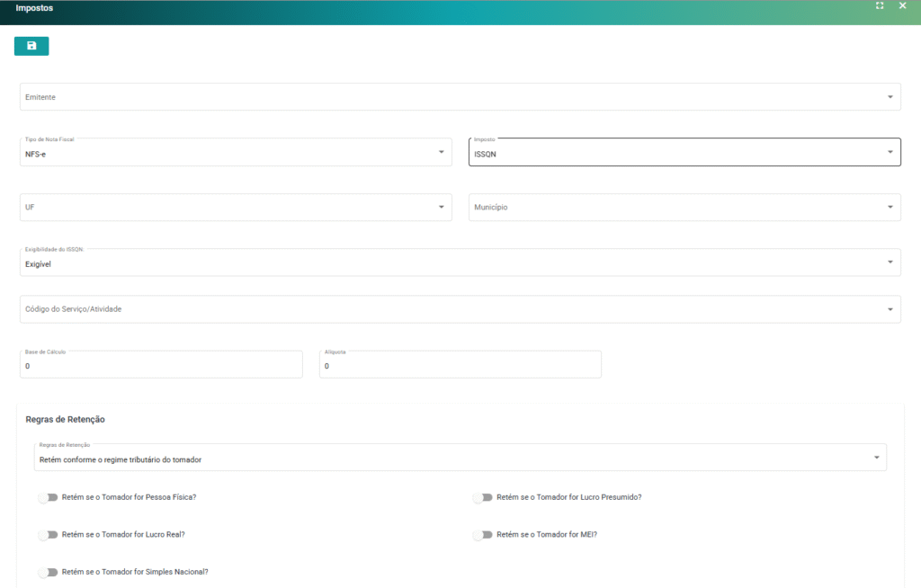Image resolution: width=921 pixels, height=588 pixels.
Task: Click the save disk icon button
Action: pyautogui.click(x=31, y=46)
